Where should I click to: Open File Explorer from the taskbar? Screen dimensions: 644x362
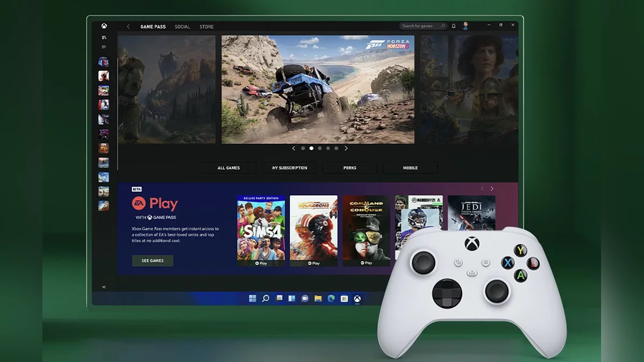coord(318,299)
